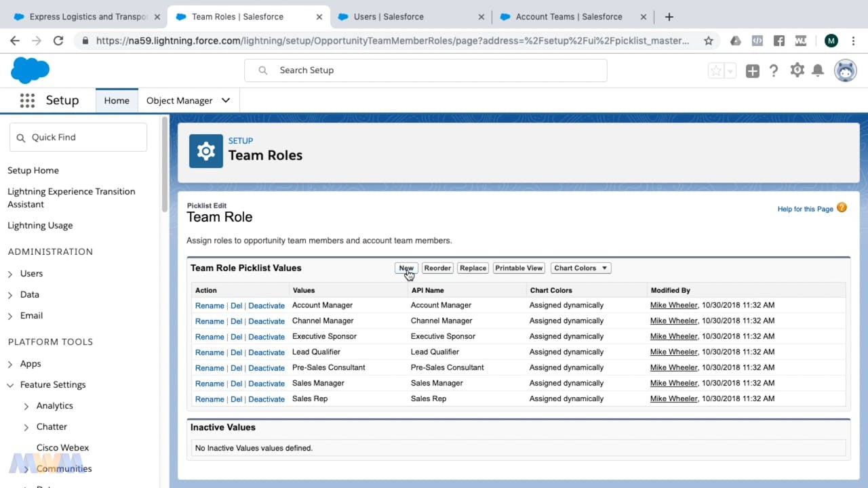Click the Facebook extension icon
Screen dimensions: 868x488
[x=779, y=41]
